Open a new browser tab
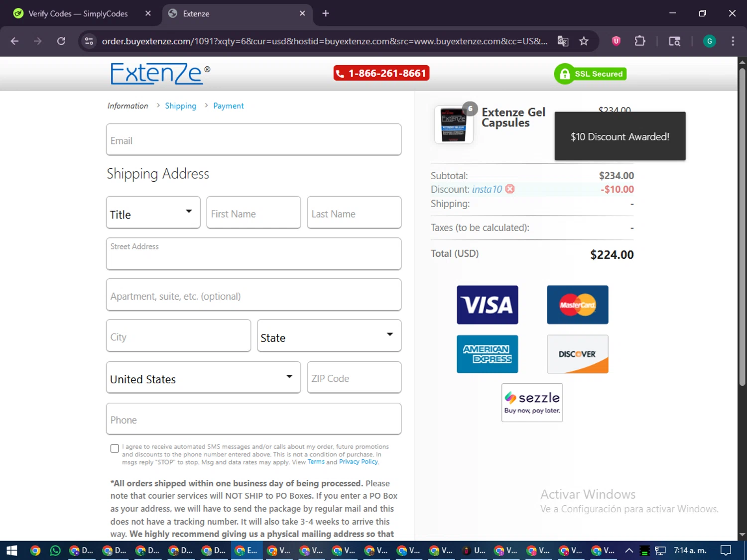 pyautogui.click(x=326, y=13)
